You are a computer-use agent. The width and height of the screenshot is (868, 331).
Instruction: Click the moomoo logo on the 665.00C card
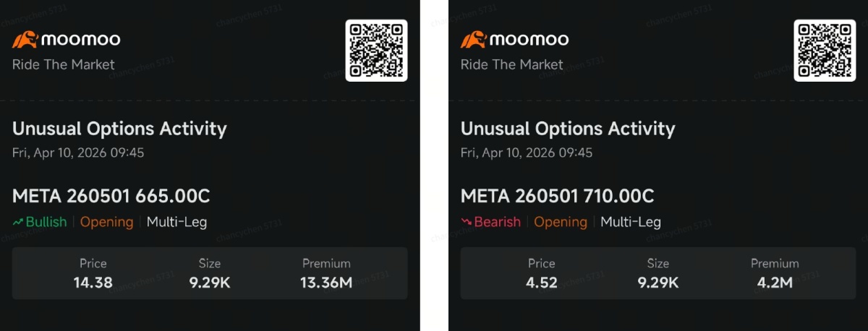(x=66, y=39)
